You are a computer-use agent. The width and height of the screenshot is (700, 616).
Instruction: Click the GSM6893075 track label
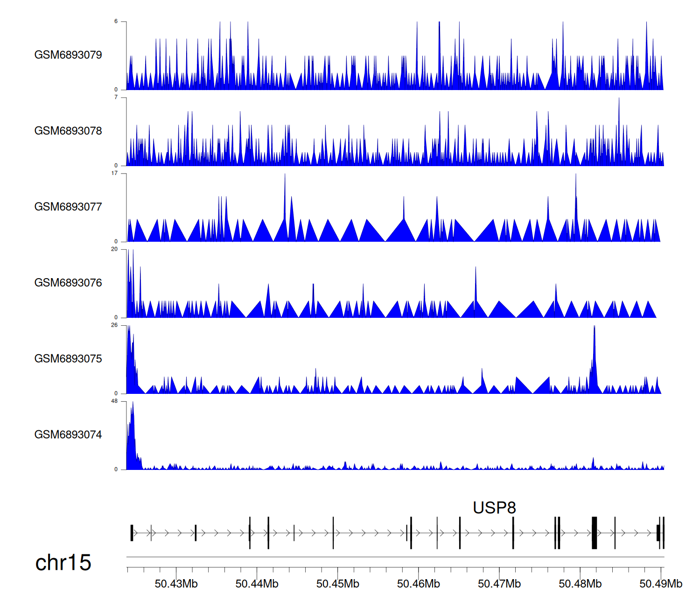pyautogui.click(x=68, y=359)
